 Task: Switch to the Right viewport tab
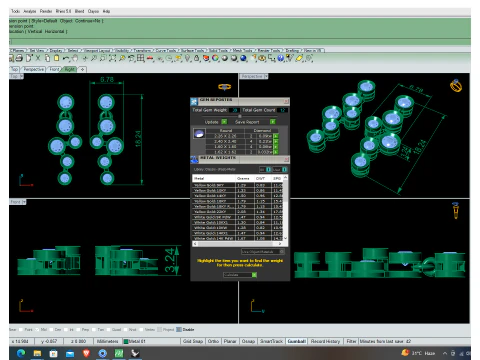pyautogui.click(x=70, y=69)
